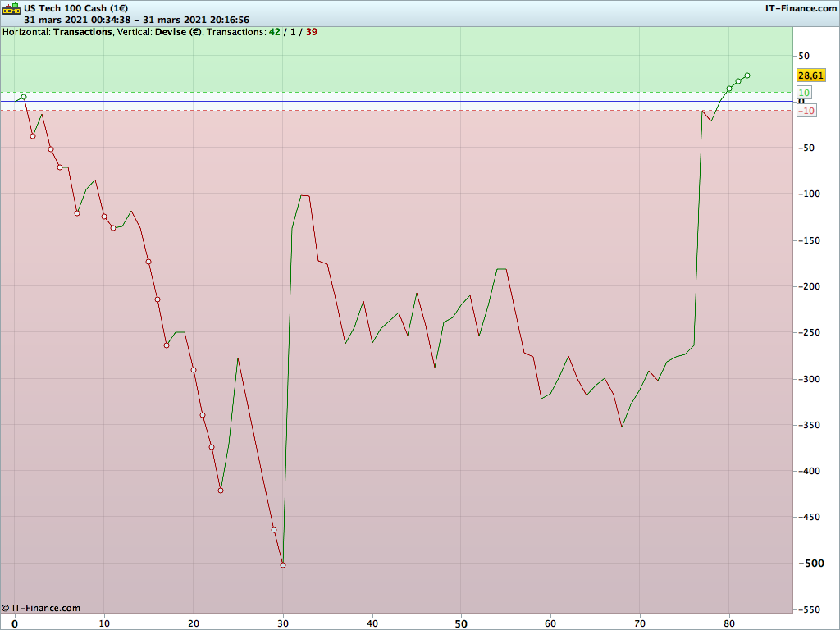Select the red marker near -420 at transaction 23
Viewport: 840px width, 630px height.
pyautogui.click(x=221, y=491)
